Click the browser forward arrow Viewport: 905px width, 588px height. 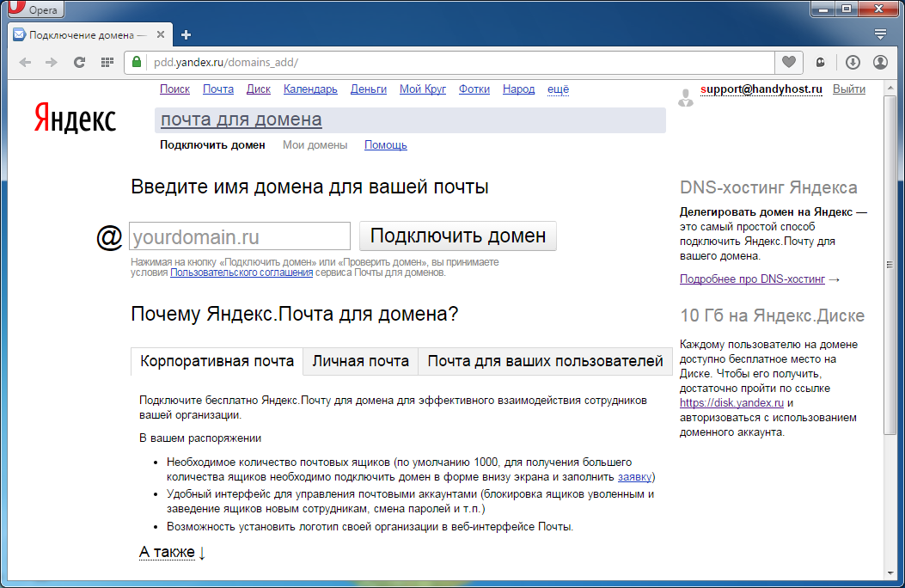coord(52,62)
